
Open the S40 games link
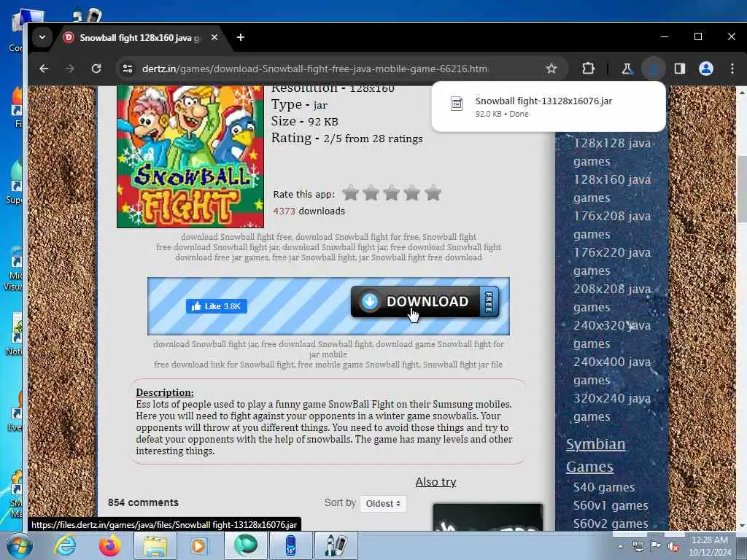click(x=603, y=487)
